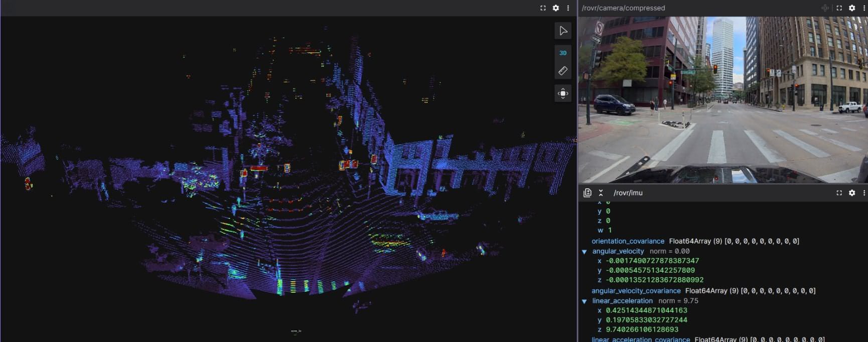Click the diff mode icon in IMU panel
This screenshot has width=868, height=342.
pos(588,193)
